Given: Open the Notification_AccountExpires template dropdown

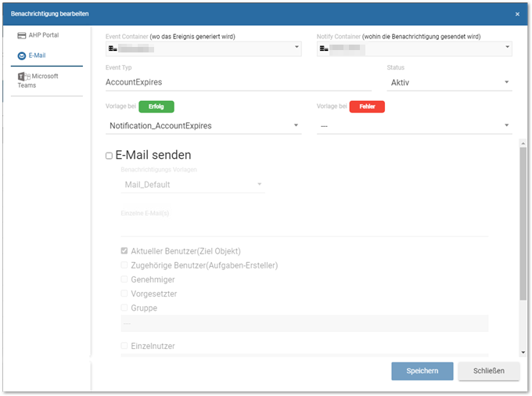Looking at the screenshot, I should click(203, 126).
